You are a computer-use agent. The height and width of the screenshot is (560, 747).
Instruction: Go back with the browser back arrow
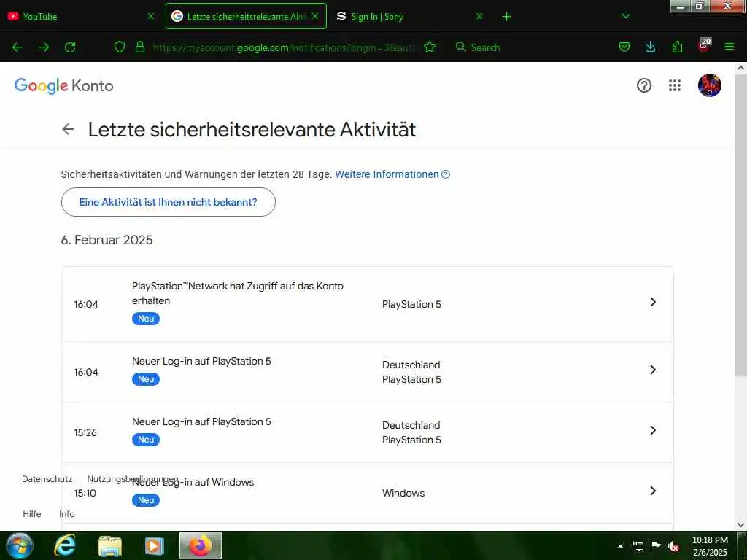[x=18, y=47]
